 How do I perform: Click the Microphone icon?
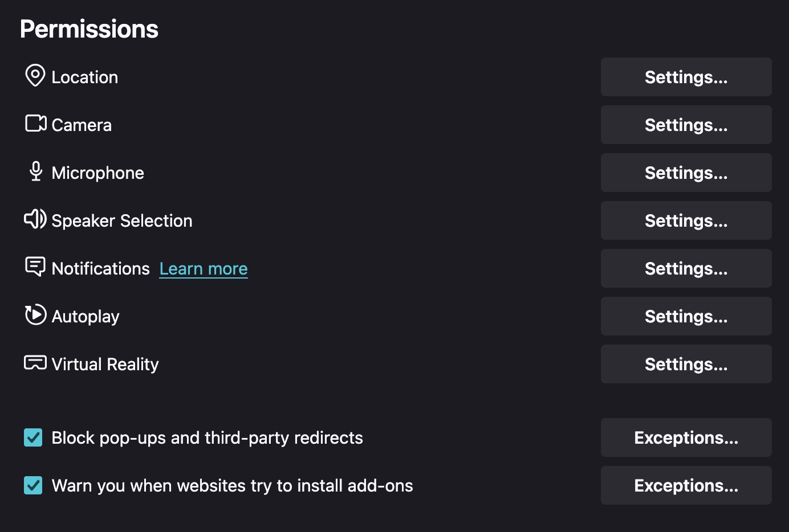coord(36,171)
